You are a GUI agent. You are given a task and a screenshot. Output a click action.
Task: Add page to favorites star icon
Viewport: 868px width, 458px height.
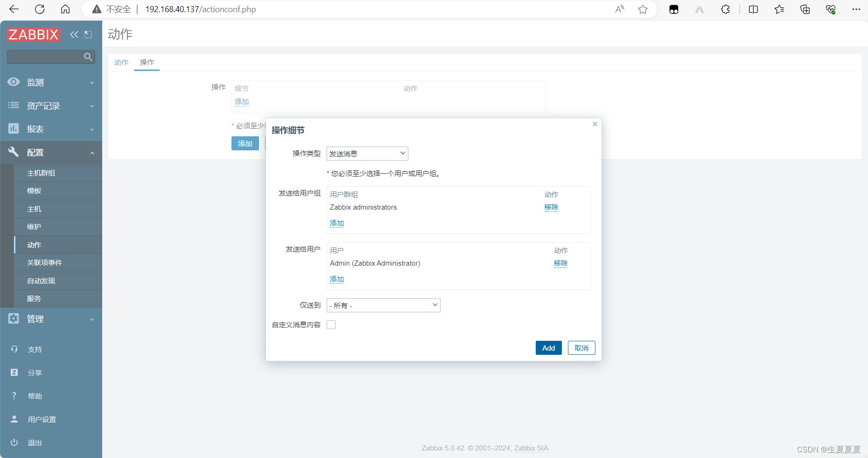tap(643, 9)
